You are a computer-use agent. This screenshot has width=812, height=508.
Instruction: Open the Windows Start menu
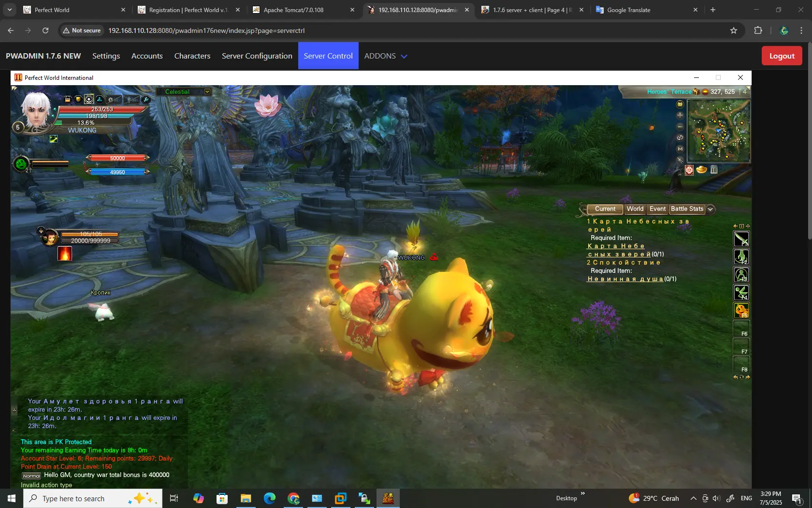point(12,498)
